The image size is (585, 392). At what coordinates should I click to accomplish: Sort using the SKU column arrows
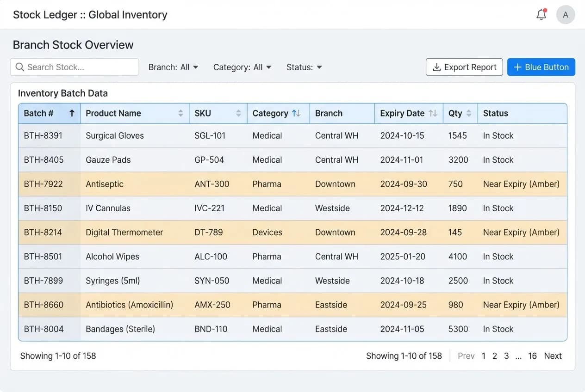point(238,113)
